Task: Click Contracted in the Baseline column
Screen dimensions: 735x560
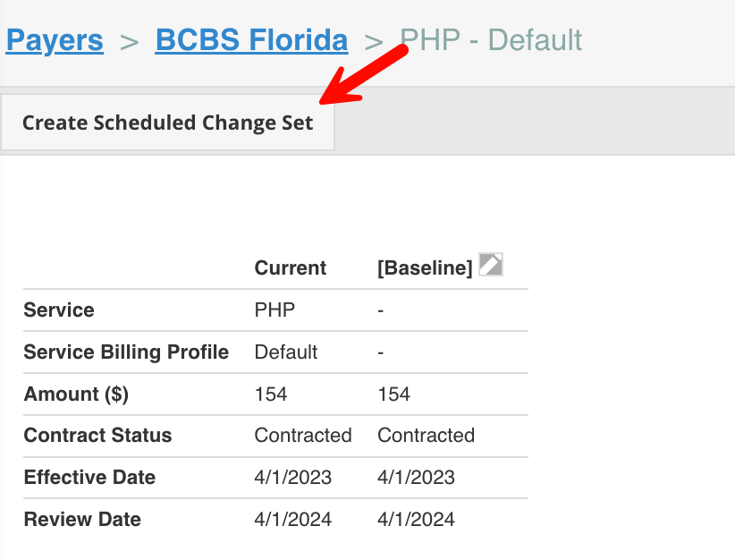Action: coord(427,436)
